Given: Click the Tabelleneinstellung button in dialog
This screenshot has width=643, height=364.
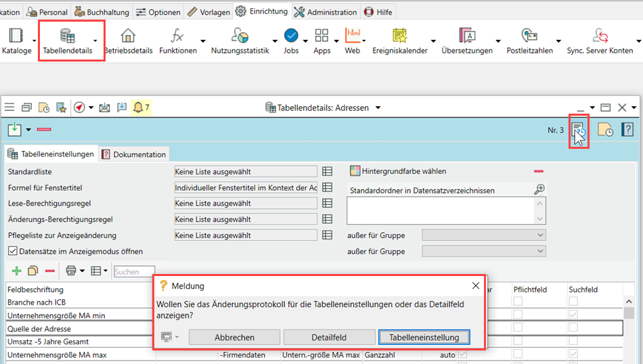Looking at the screenshot, I should pos(424,337).
